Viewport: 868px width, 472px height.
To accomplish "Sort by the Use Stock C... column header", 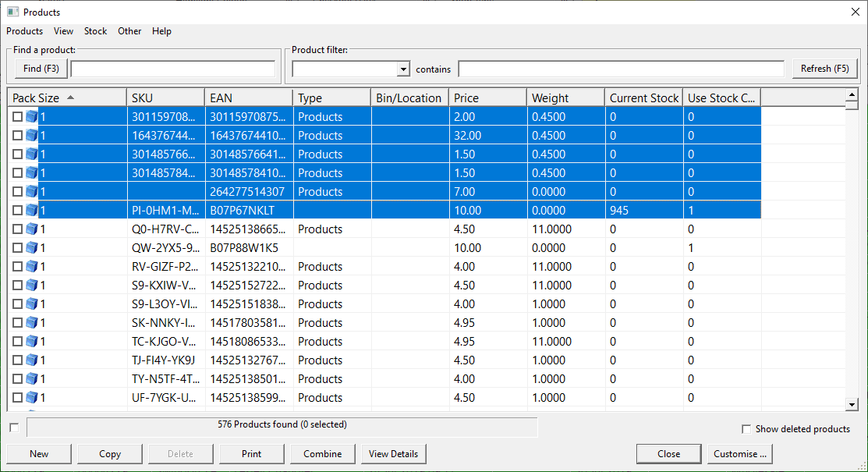I will [x=722, y=98].
